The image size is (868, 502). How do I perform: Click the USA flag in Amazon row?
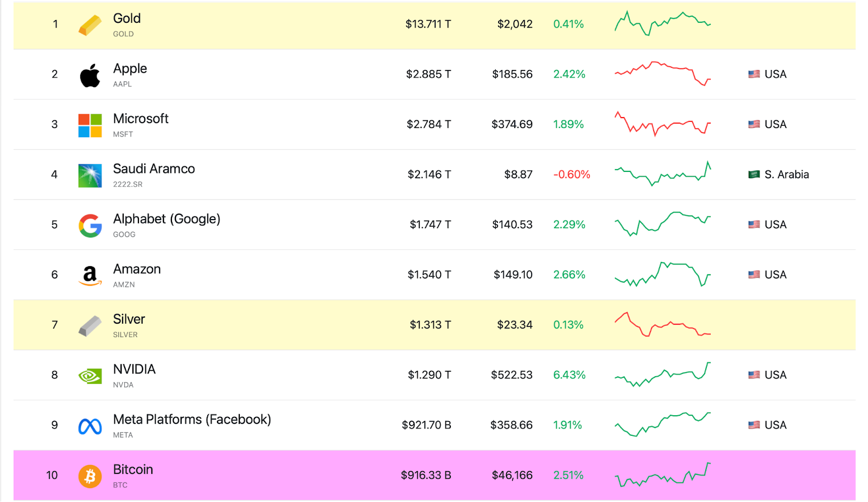[754, 275]
